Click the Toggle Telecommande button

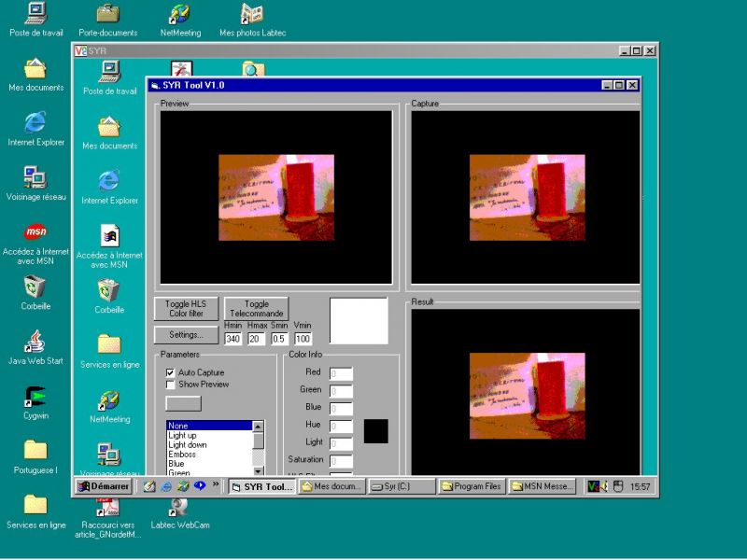[256, 309]
